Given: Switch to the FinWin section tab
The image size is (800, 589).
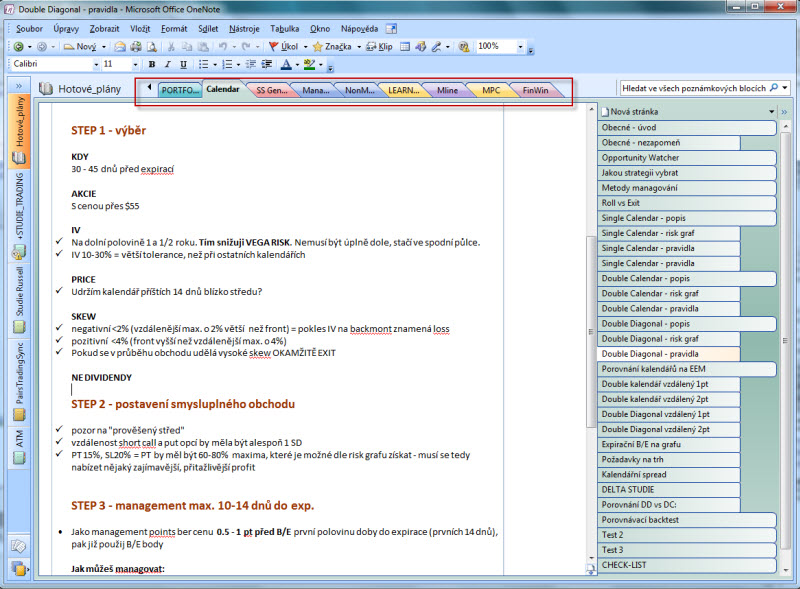Looking at the screenshot, I should pyautogui.click(x=534, y=90).
